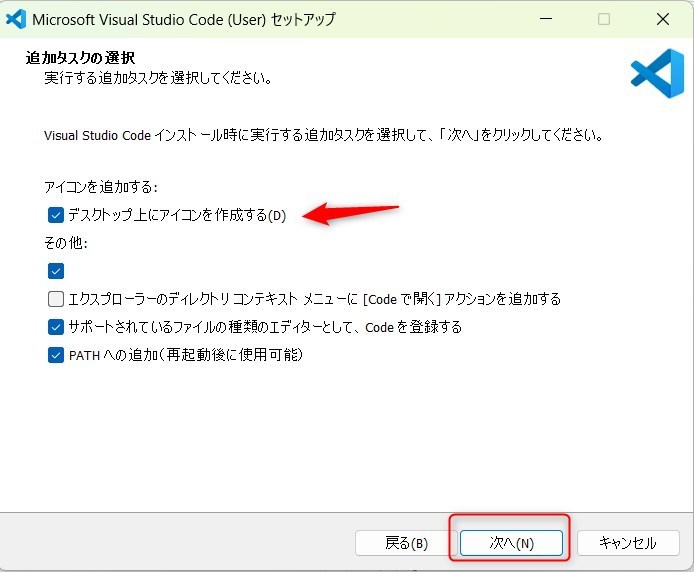
Task: Cancel setup with キャンセル button
Action: point(628,543)
